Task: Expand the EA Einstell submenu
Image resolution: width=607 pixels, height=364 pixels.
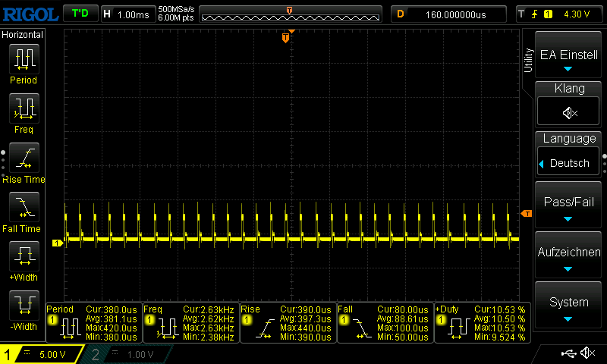Action: tap(568, 55)
